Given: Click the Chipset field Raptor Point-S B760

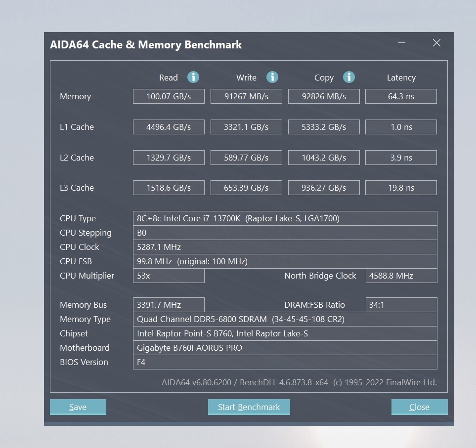Looking at the screenshot, I should 285,333.
